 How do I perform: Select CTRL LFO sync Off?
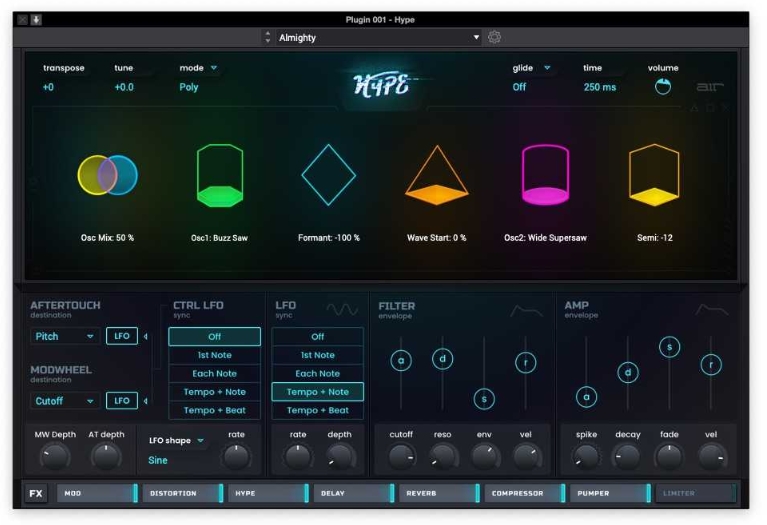(214, 337)
